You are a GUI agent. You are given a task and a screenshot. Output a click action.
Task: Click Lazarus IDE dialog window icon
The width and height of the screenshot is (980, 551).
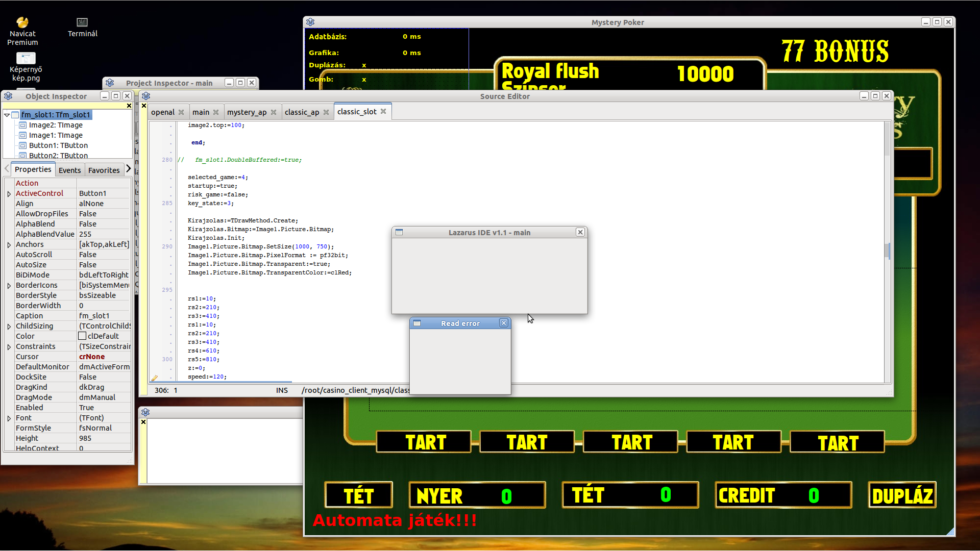point(399,232)
